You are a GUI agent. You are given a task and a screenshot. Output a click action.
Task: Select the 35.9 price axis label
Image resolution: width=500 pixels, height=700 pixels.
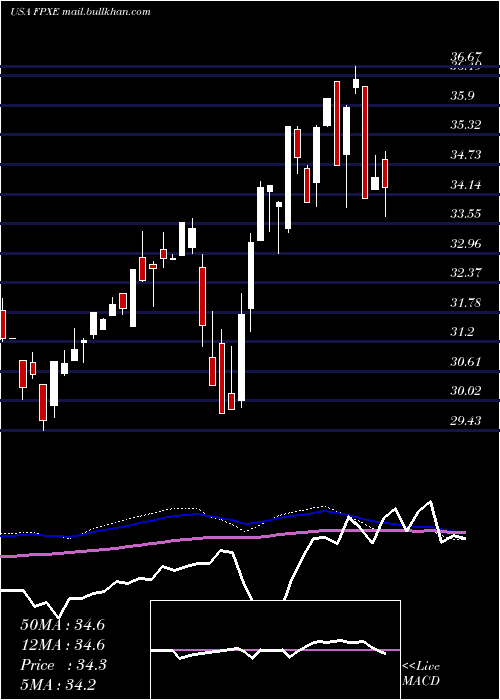click(x=462, y=96)
